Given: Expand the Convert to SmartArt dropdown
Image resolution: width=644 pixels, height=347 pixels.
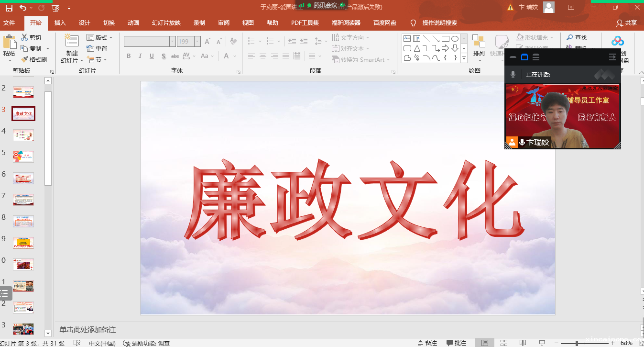Looking at the screenshot, I should [361, 59].
